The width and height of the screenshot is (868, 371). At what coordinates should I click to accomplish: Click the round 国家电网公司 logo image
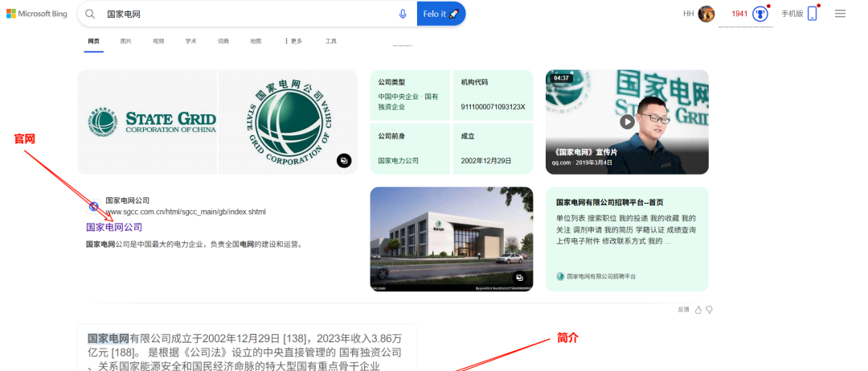coord(288,122)
